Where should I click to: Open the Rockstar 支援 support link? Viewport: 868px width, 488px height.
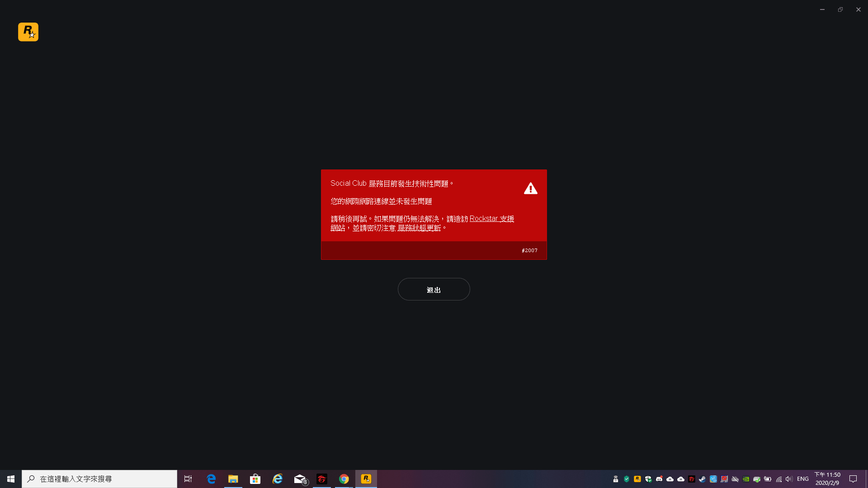[x=491, y=219]
